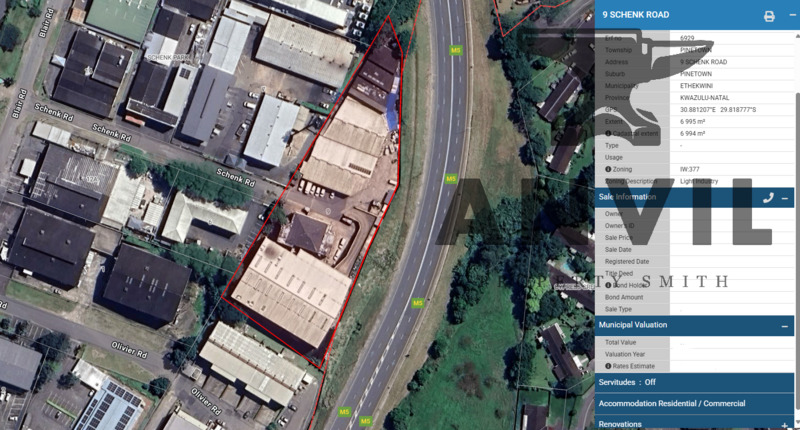The width and height of the screenshot is (800, 430).
Task: Show the Rates Estimate info icon
Action: click(608, 366)
